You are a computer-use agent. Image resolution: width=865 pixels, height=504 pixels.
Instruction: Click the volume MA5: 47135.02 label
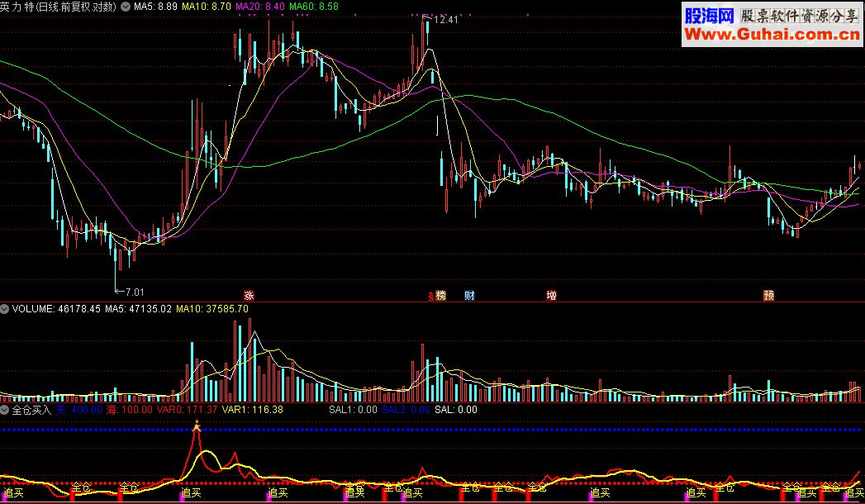click(139, 309)
